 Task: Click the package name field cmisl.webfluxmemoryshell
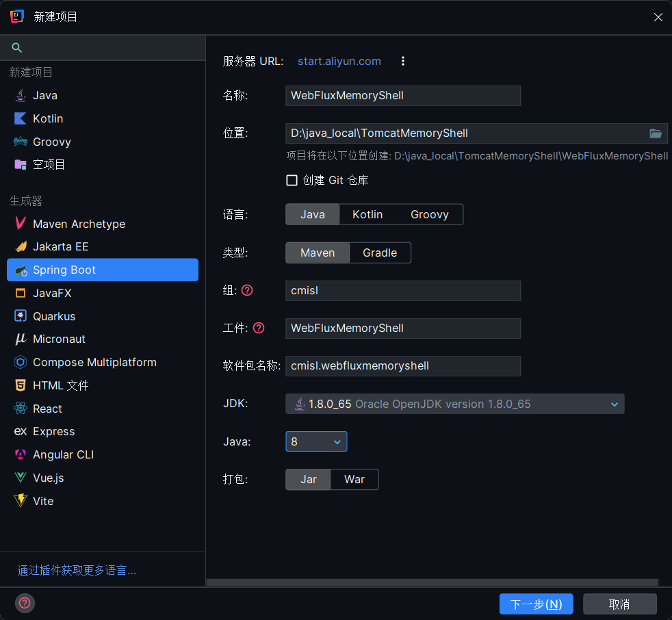pos(403,366)
